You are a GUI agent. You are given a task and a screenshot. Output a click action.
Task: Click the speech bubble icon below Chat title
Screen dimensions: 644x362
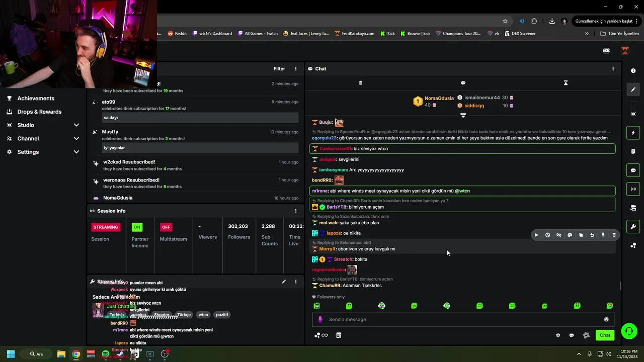point(463,83)
